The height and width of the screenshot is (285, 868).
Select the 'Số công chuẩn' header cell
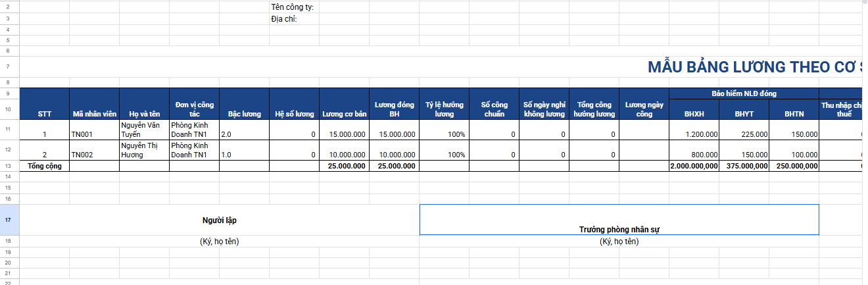pos(494,103)
